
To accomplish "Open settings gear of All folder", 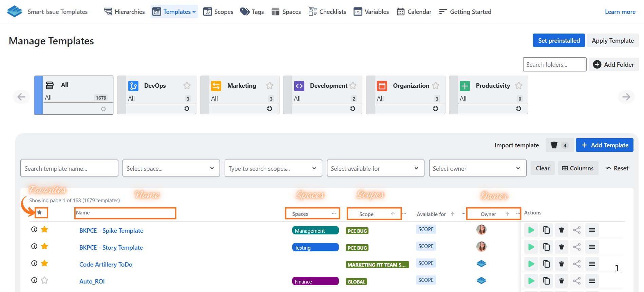I will [103, 109].
